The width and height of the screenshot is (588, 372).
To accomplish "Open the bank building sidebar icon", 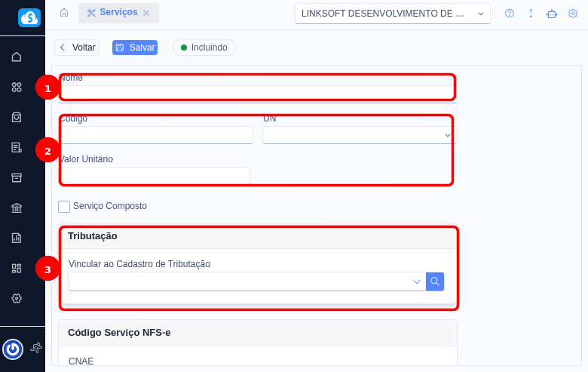I will (x=17, y=208).
